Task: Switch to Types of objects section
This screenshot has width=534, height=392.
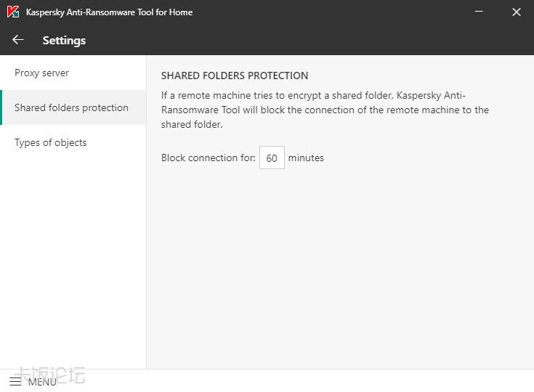Action: [x=51, y=142]
